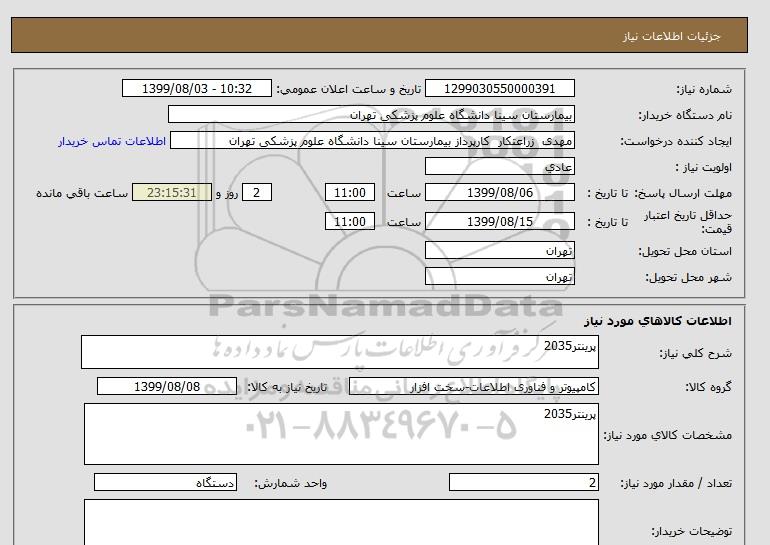Click the delivery city field تهران
Image resolution: width=770 pixels, height=545 pixels.
[x=499, y=276]
